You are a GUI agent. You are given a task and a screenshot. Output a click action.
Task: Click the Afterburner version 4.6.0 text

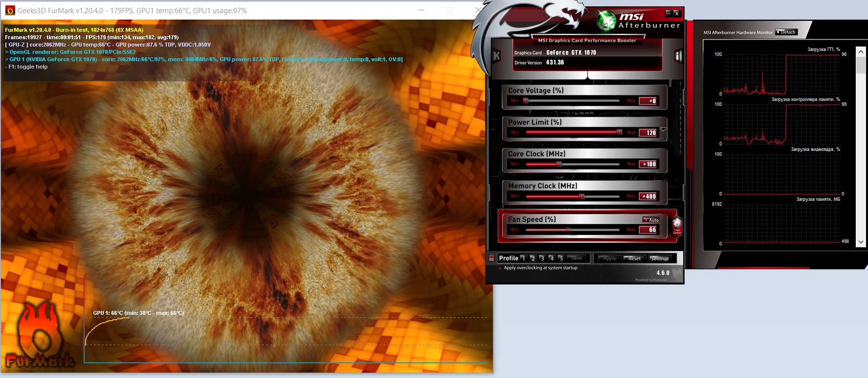pyautogui.click(x=663, y=273)
